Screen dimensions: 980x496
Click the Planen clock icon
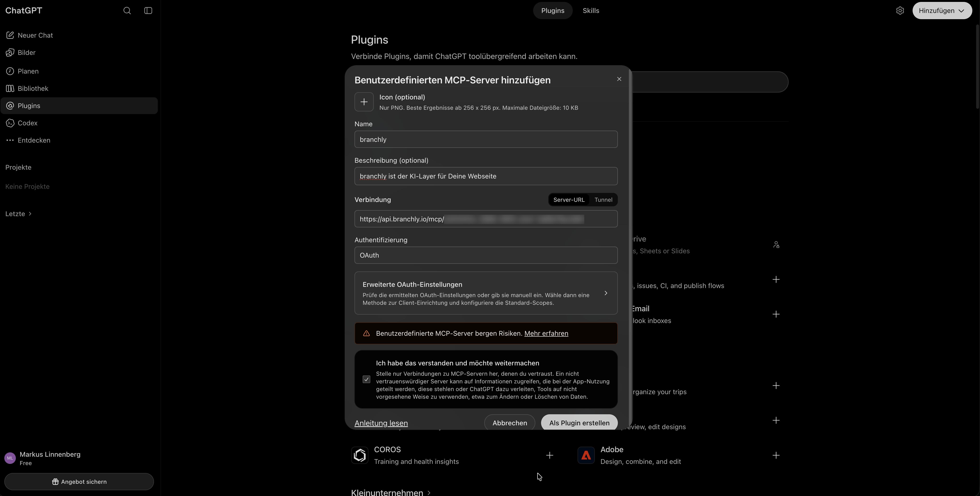coord(10,71)
